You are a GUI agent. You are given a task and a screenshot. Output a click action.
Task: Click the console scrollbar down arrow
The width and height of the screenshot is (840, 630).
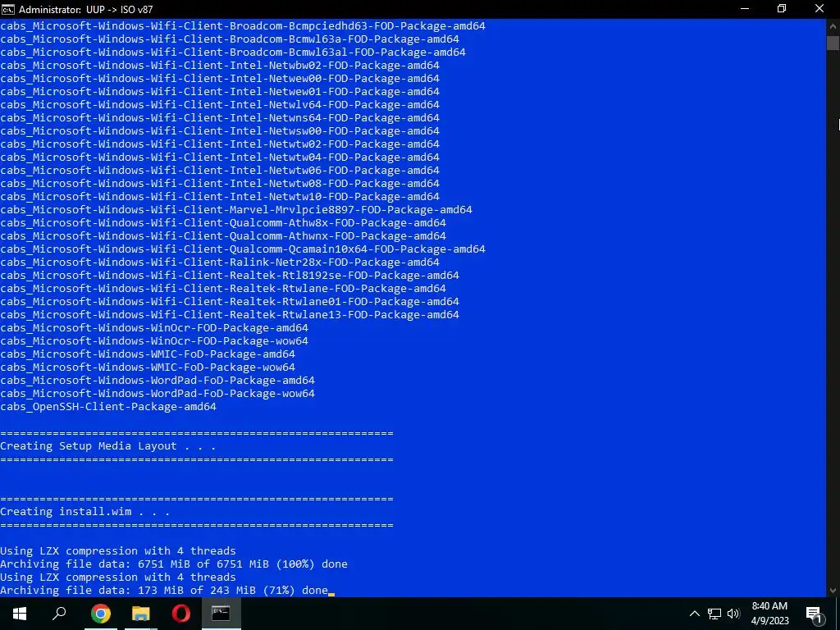833,591
